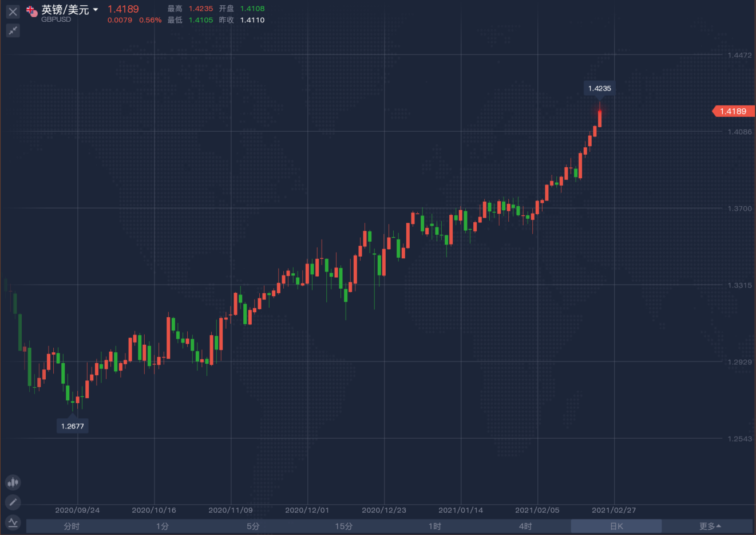Switch to the 1分 timeframe tab
The width and height of the screenshot is (756, 535).
click(163, 526)
